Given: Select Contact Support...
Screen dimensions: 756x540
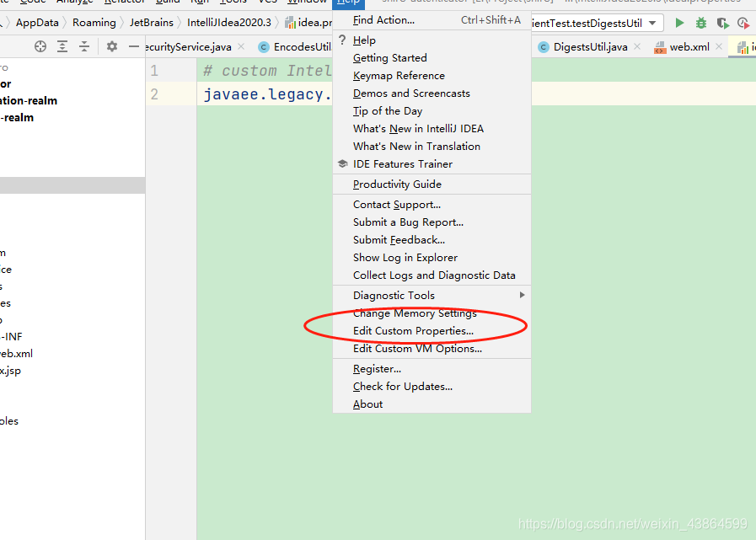Looking at the screenshot, I should point(432,205).
